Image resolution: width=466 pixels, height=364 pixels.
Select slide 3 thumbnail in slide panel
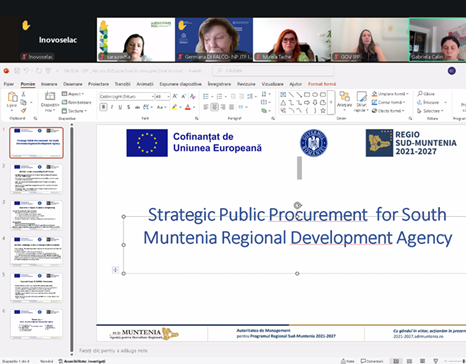36,215
